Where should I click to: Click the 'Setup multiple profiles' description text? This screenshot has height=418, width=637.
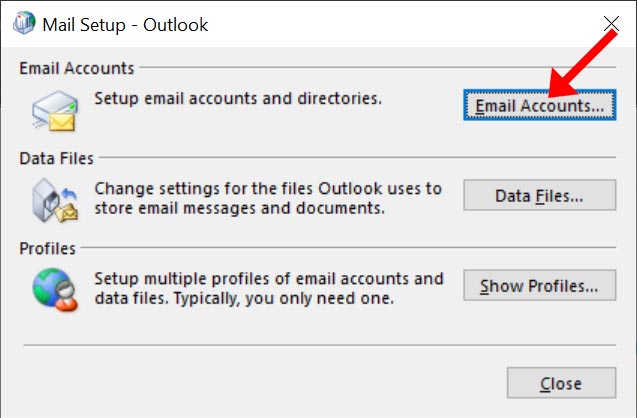point(269,288)
